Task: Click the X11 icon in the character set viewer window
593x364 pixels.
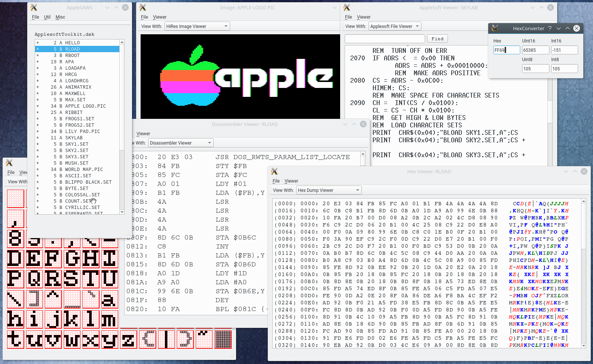Action: point(9,163)
